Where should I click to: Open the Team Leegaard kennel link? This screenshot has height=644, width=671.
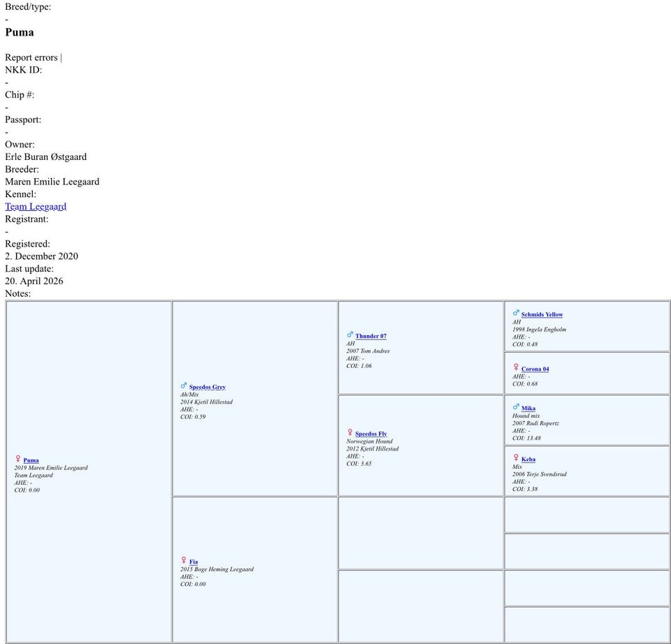coord(36,207)
